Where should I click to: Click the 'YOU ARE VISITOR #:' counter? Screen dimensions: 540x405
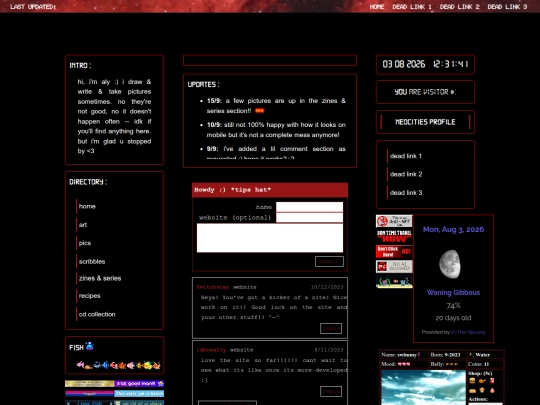coord(425,92)
